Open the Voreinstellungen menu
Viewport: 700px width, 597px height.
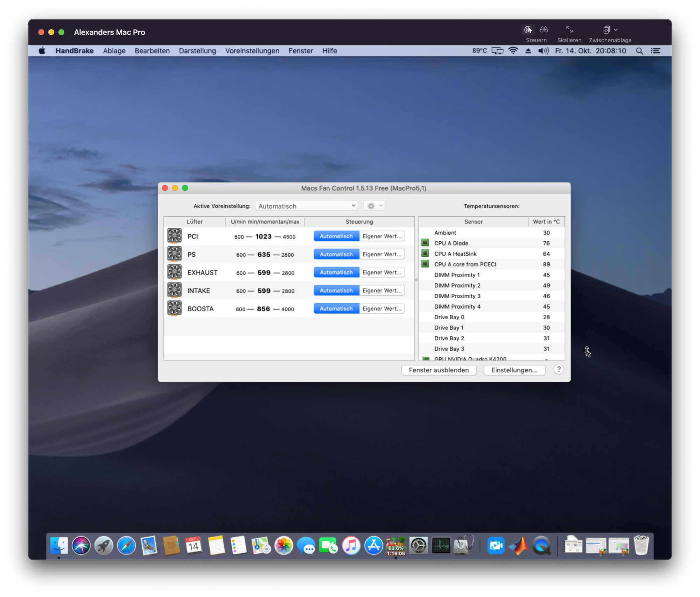(252, 51)
